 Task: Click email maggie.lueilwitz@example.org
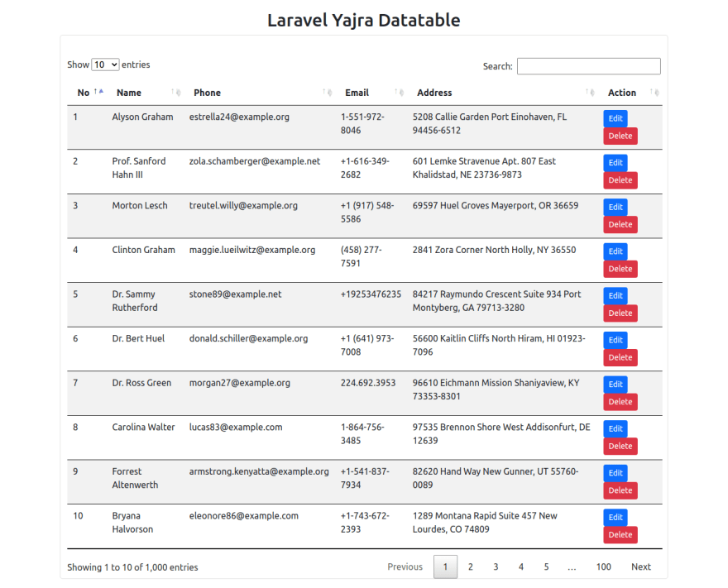coord(252,250)
